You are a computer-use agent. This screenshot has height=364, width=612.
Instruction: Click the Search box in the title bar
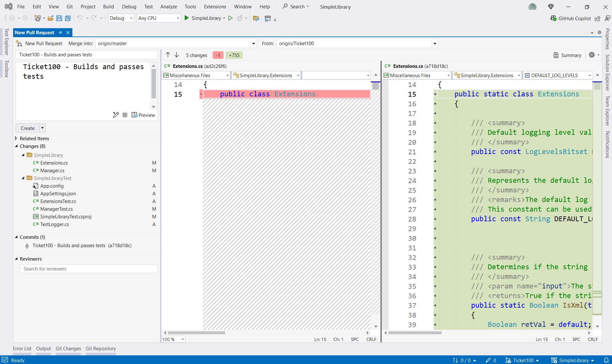coord(295,6)
